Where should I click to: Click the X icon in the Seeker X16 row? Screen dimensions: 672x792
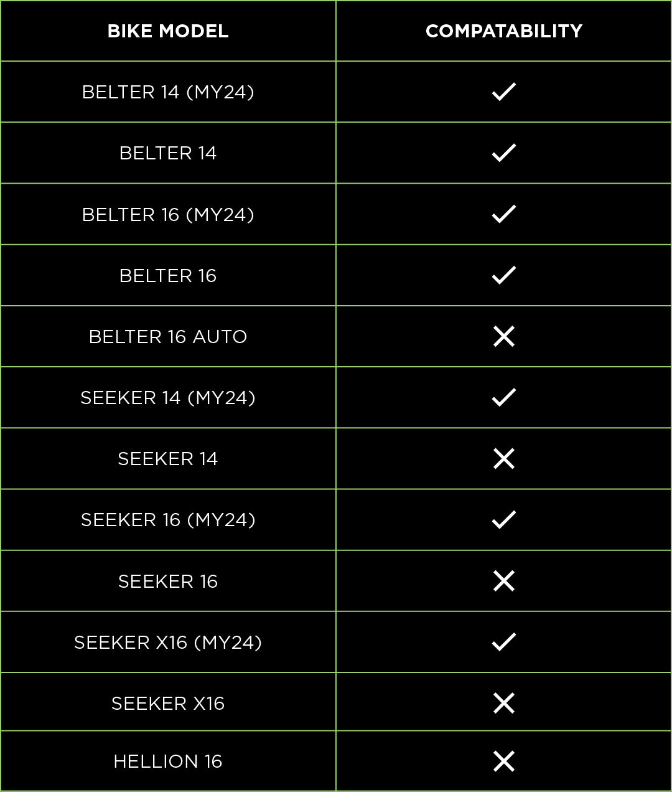(x=503, y=703)
